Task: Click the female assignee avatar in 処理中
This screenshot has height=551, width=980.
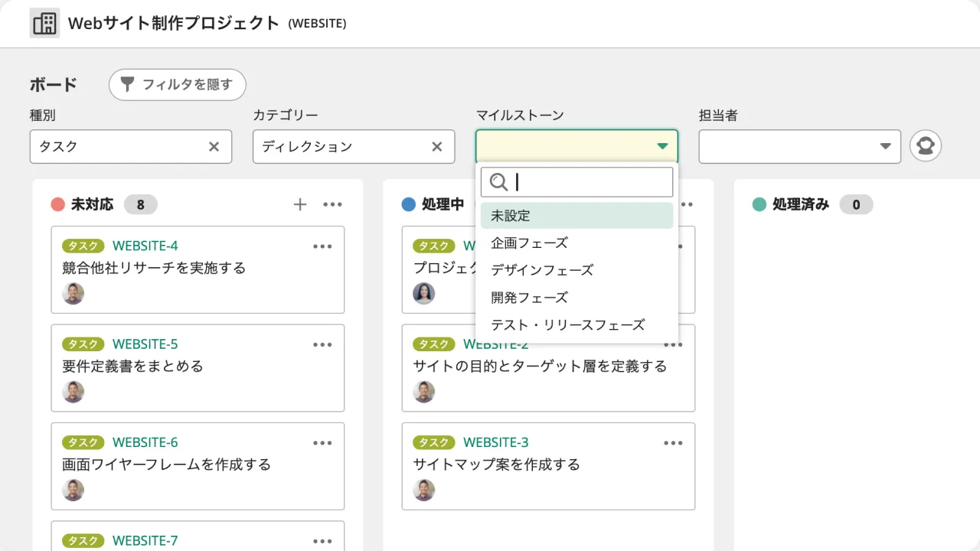Action: [x=424, y=294]
